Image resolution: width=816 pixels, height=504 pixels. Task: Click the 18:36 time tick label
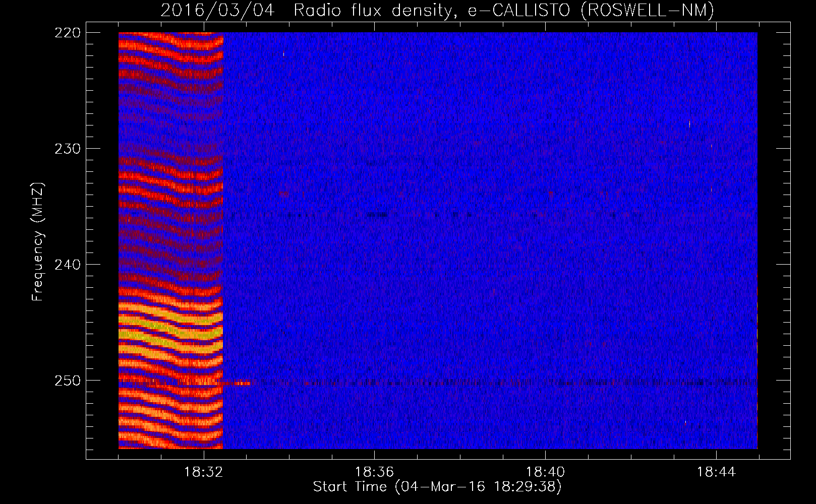pos(374,472)
